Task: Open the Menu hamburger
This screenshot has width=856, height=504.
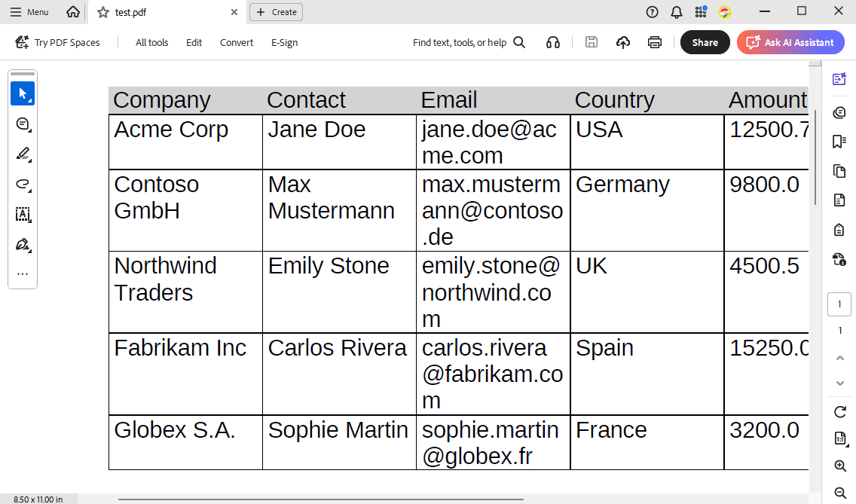Action: click(x=29, y=12)
